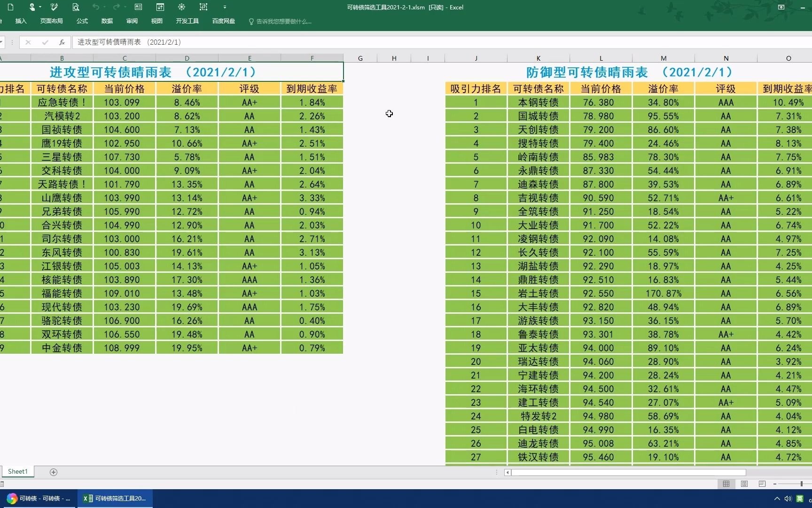Click the Insert Function fx icon

[62, 42]
